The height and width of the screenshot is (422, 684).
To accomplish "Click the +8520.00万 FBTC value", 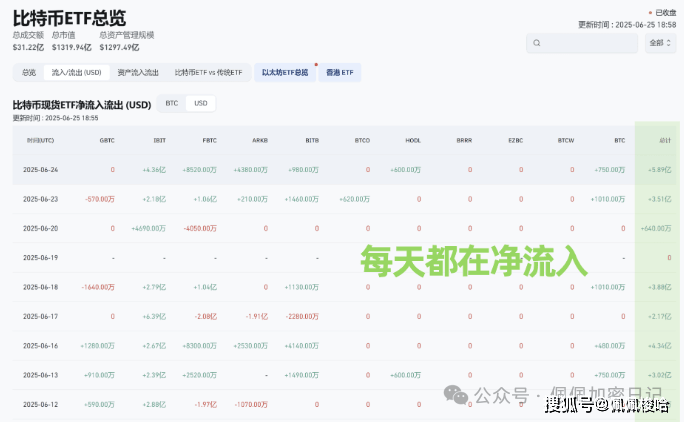I will coord(199,170).
